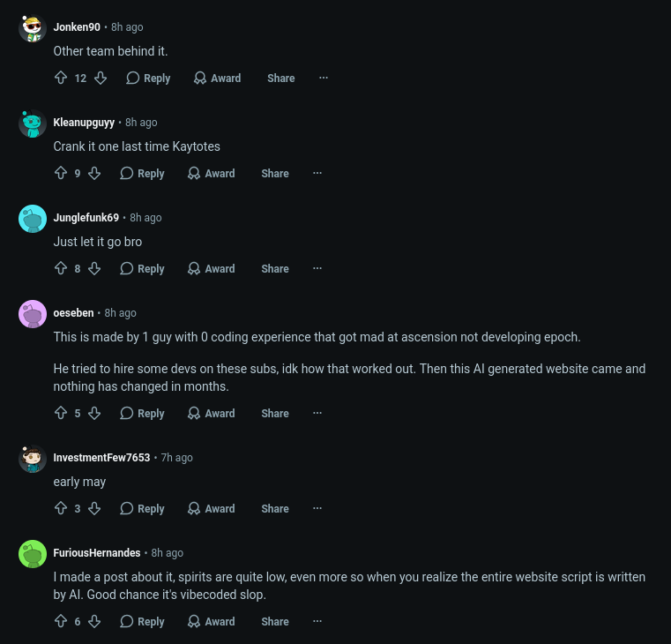This screenshot has height=644, width=671.
Task: Open the Kleanupguyy username link
Action: tap(84, 123)
